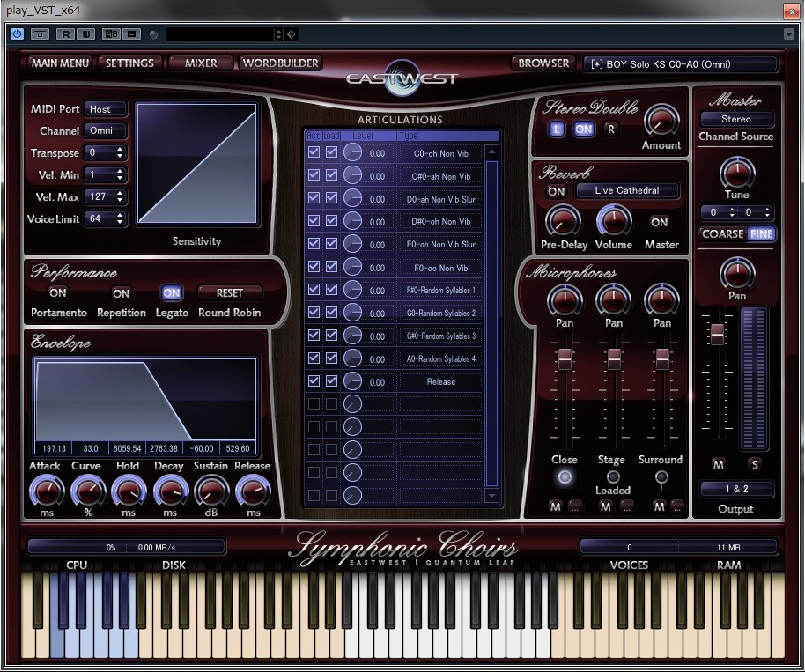
Task: Click the Surround microphone Pan knob
Action: pyautogui.click(x=661, y=299)
